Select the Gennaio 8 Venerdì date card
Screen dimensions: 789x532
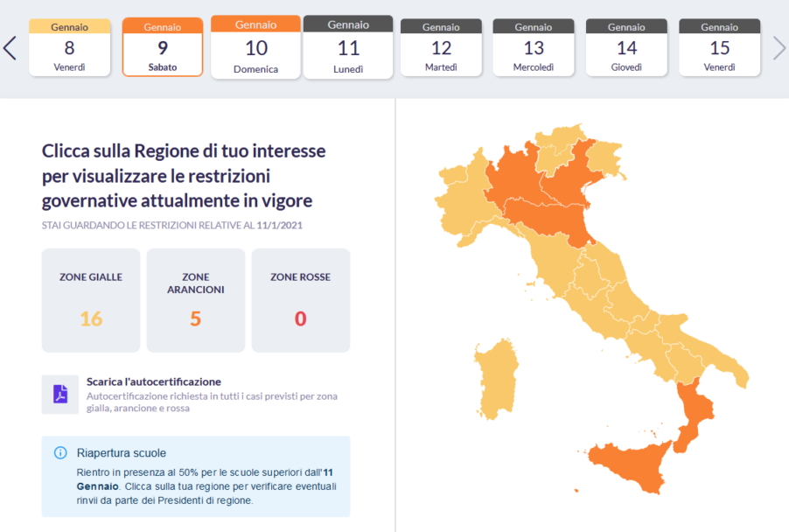pos(70,48)
